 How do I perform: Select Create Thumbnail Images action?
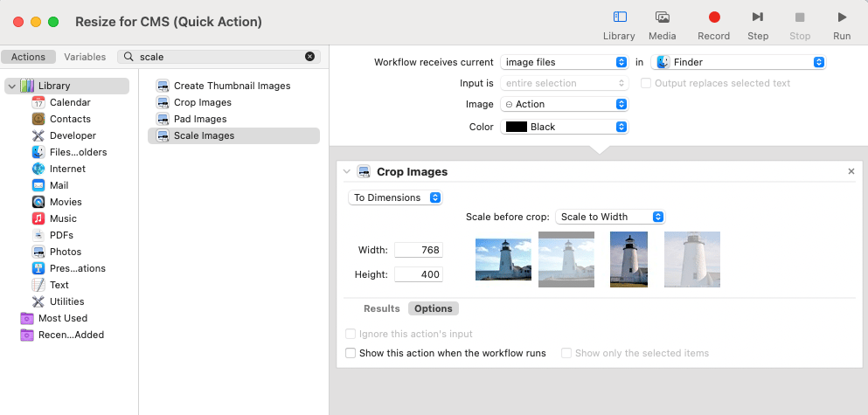(x=233, y=86)
